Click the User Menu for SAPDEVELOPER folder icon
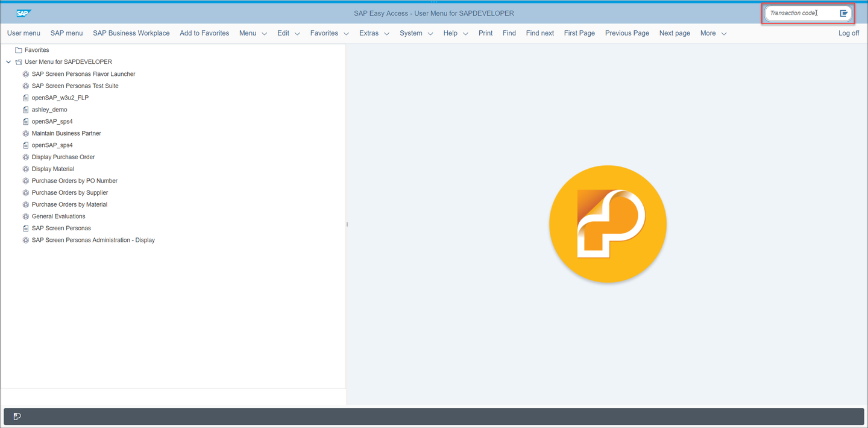 pyautogui.click(x=18, y=62)
